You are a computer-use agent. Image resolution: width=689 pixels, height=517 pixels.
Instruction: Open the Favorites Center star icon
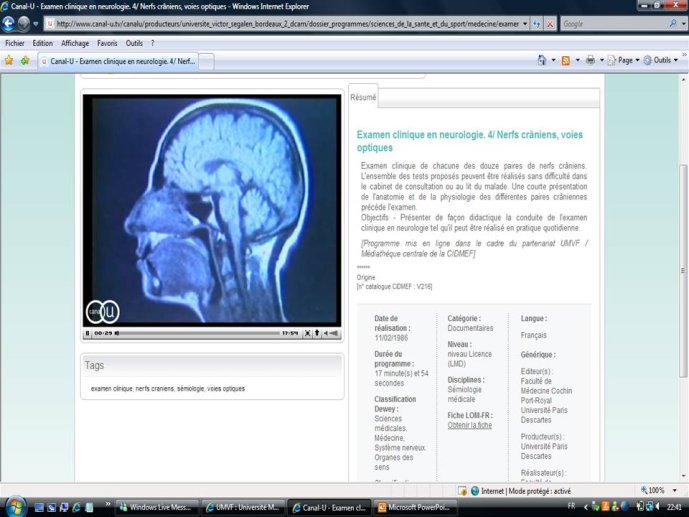coord(9,61)
